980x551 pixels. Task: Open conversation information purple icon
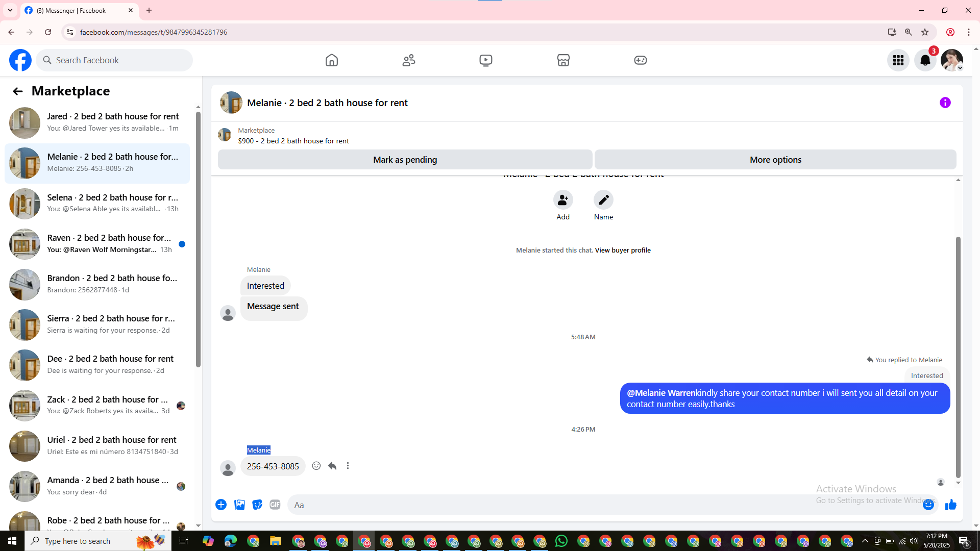(945, 103)
